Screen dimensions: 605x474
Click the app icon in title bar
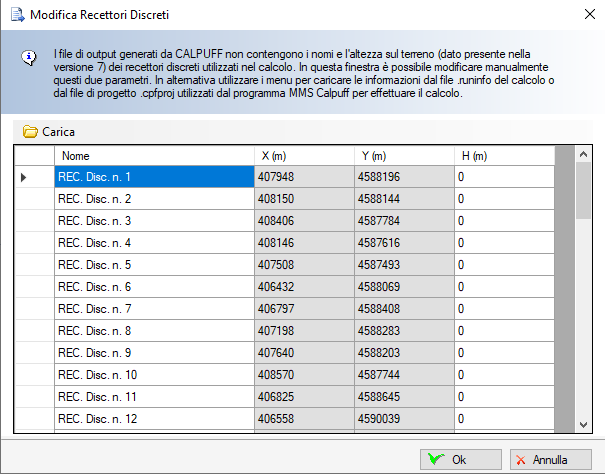click(x=15, y=14)
